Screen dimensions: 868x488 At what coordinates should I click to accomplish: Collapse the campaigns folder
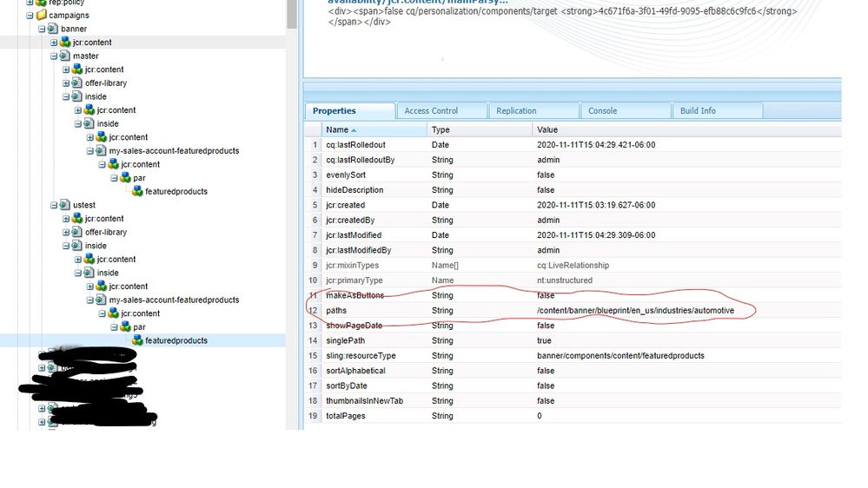[x=30, y=15]
